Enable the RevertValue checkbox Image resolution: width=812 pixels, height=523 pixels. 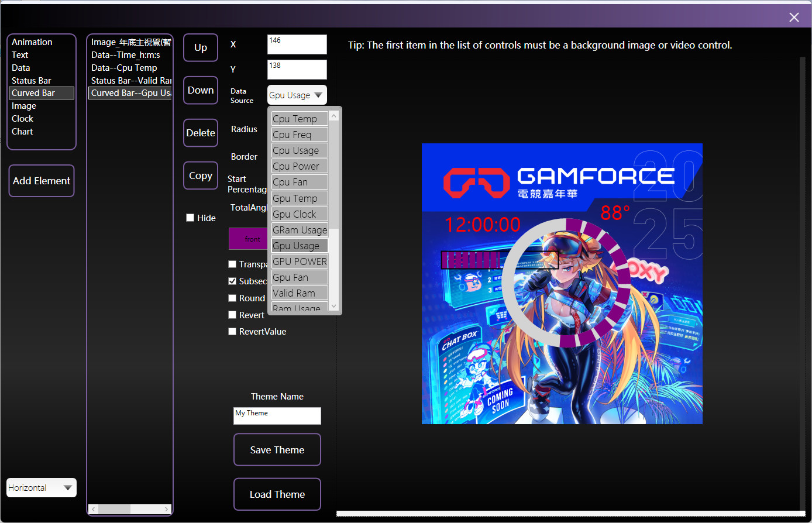[x=232, y=332]
